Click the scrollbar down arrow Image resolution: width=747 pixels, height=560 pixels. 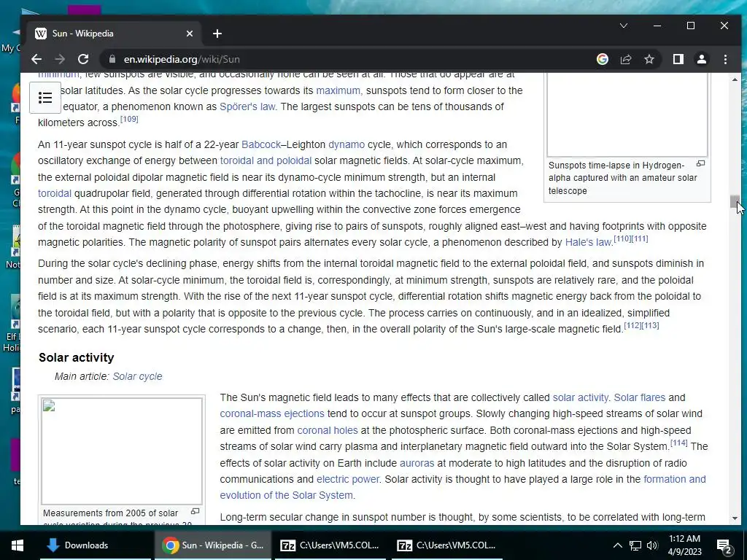click(735, 518)
